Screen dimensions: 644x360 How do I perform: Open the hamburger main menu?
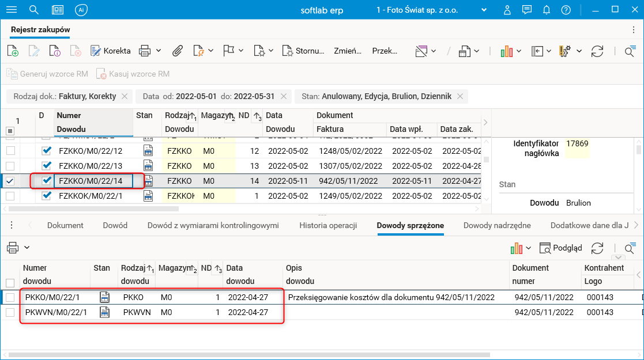click(11, 10)
